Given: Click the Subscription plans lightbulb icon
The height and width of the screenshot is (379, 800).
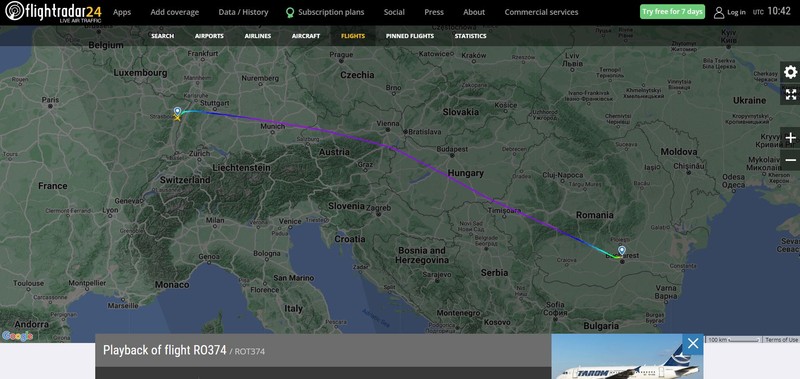Looking at the screenshot, I should [290, 12].
